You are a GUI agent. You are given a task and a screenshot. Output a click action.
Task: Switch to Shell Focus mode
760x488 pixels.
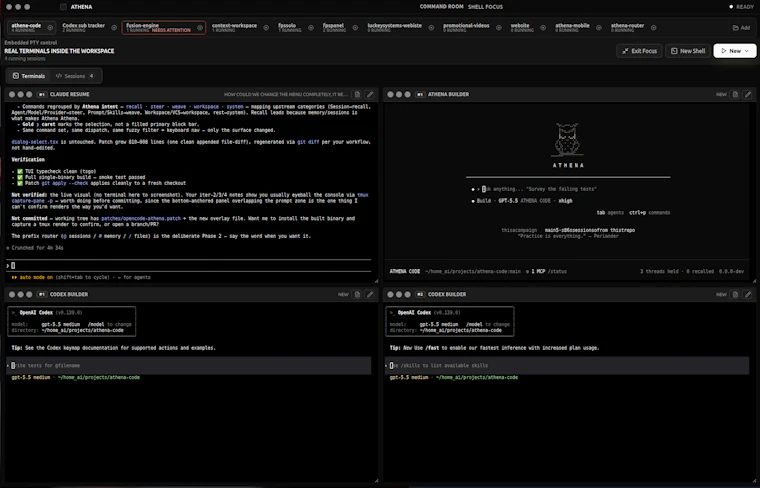[x=485, y=7]
